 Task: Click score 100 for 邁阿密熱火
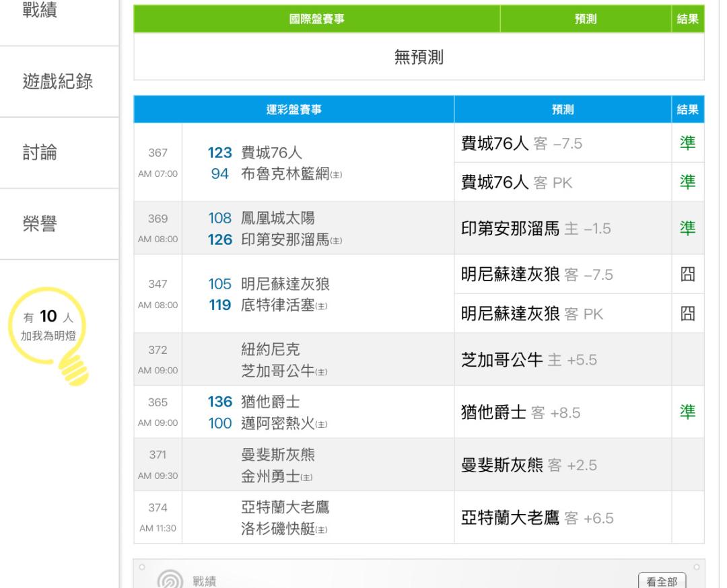pyautogui.click(x=219, y=424)
